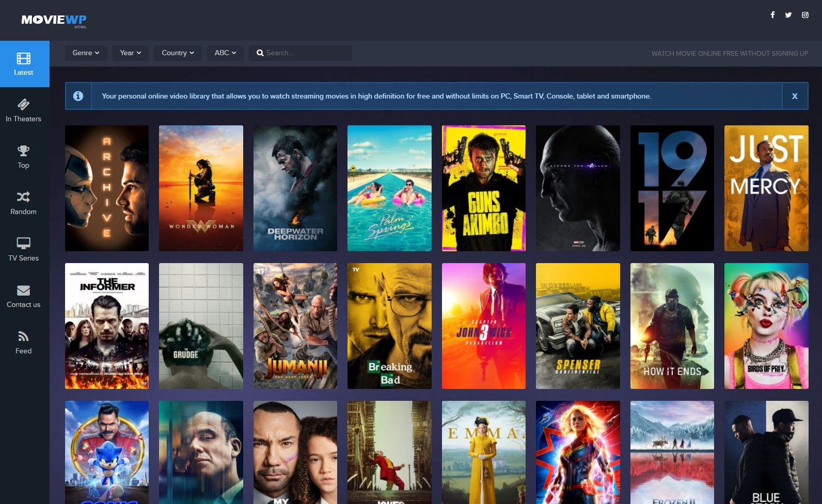This screenshot has height=504, width=822.
Task: Open the ABC filter dropdown
Action: [x=225, y=53]
